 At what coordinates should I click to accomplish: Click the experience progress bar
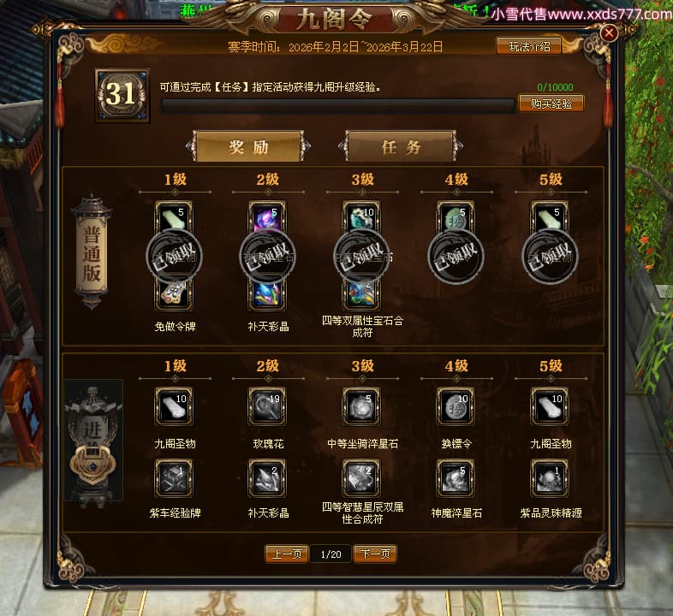[338, 105]
